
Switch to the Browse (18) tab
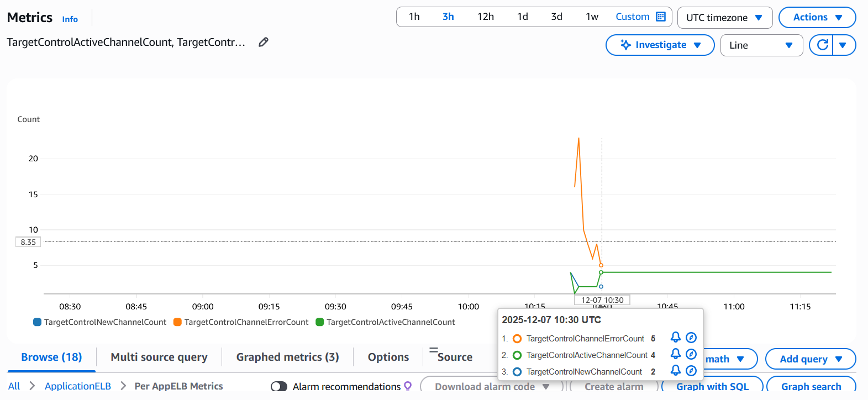pos(51,357)
